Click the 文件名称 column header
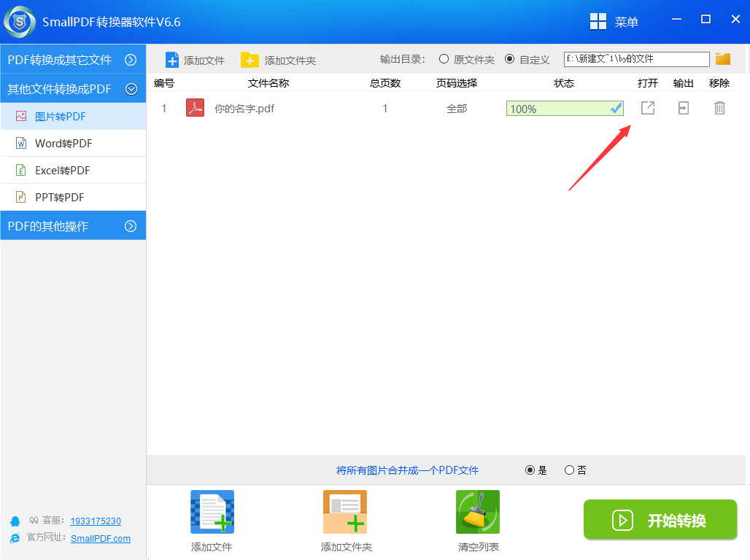The height and width of the screenshot is (560, 750). 268,83
